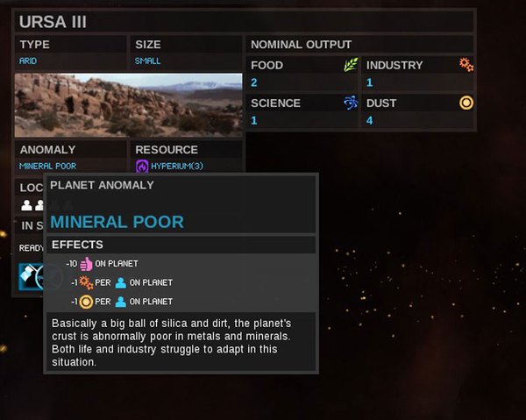This screenshot has height=420, width=526.
Task: Click the anomaly description text
Action: click(x=179, y=342)
